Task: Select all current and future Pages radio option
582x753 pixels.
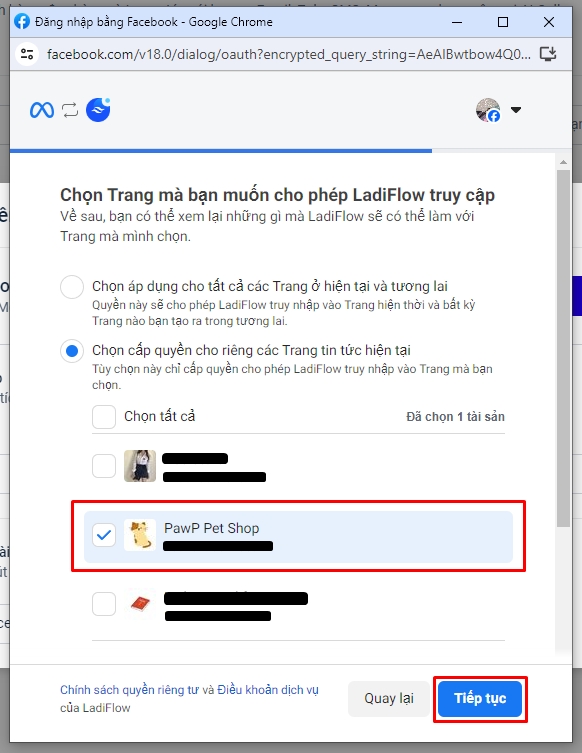Action: click(x=72, y=287)
